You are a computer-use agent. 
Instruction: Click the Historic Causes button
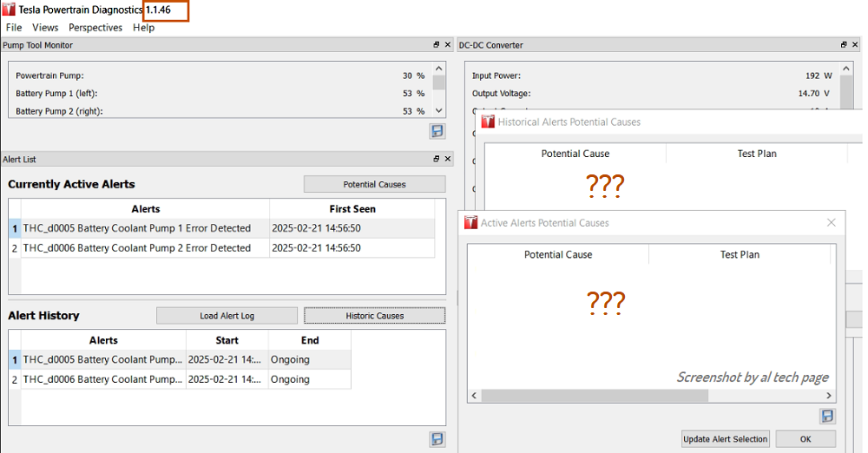374,316
